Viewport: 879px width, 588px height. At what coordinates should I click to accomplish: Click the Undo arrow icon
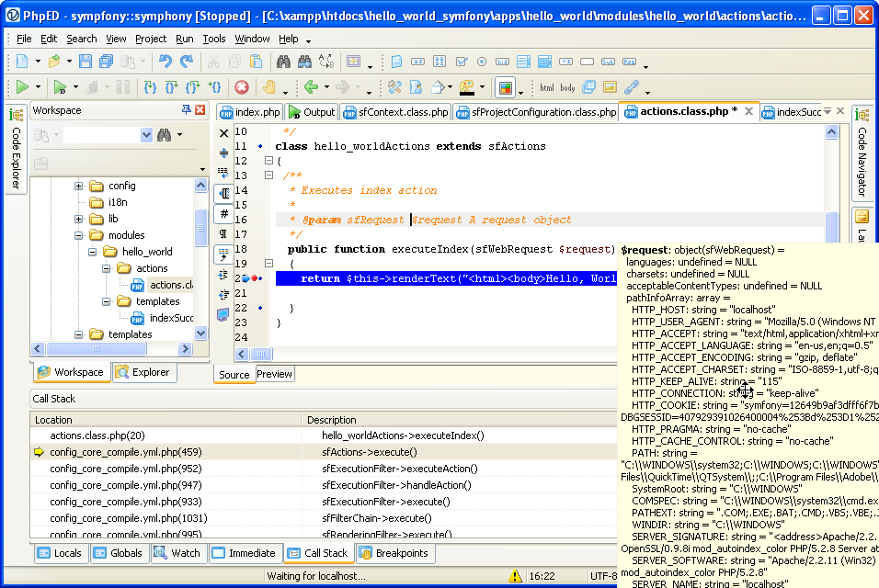point(165,62)
